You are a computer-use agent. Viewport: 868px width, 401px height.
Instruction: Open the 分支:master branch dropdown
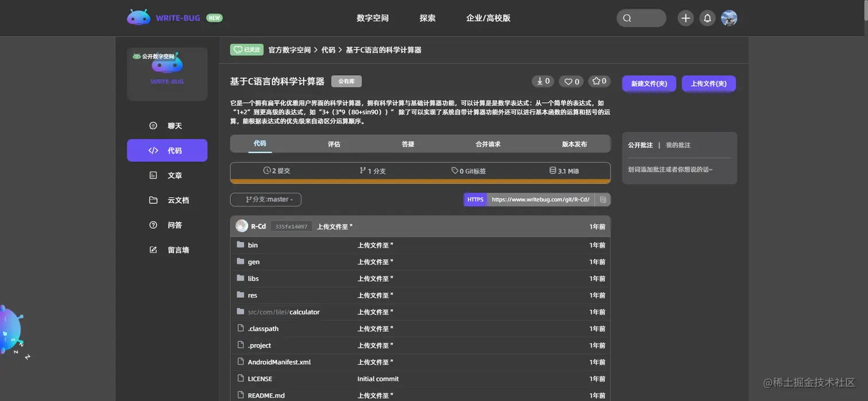[x=265, y=199]
